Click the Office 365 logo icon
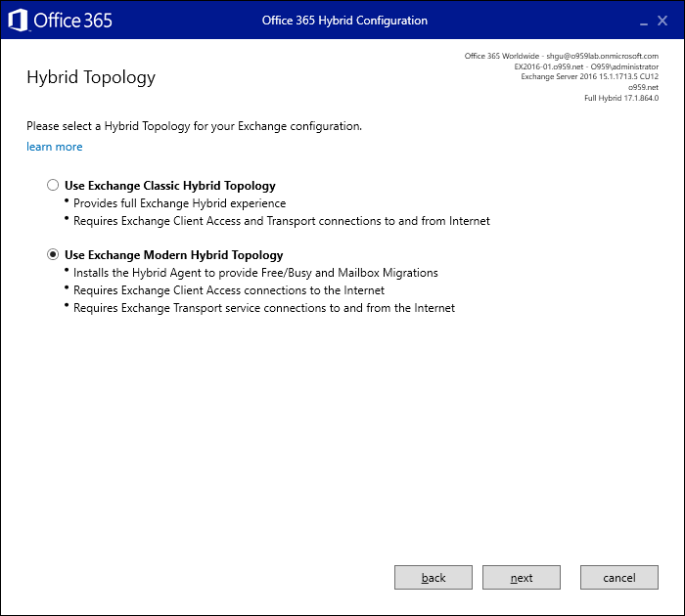This screenshot has height=616, width=685. pyautogui.click(x=18, y=21)
